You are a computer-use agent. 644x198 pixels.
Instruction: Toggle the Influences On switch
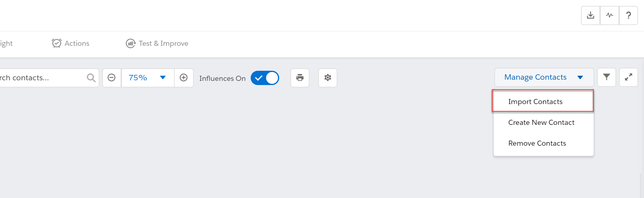pos(265,78)
